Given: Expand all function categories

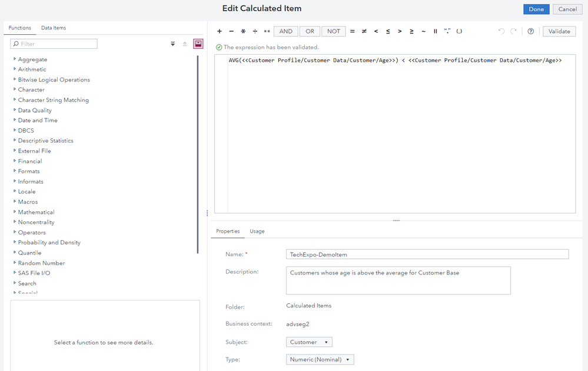Looking at the screenshot, I should [173, 44].
